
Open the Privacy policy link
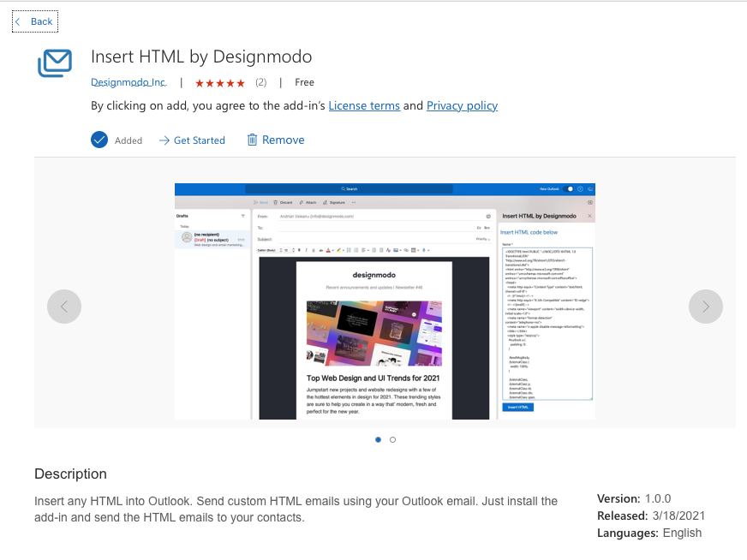(x=462, y=105)
